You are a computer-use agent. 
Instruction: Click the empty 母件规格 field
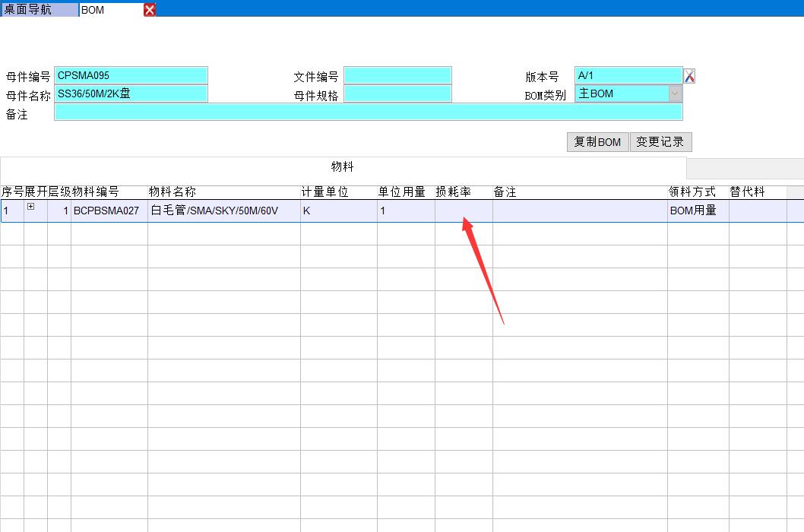(x=397, y=93)
